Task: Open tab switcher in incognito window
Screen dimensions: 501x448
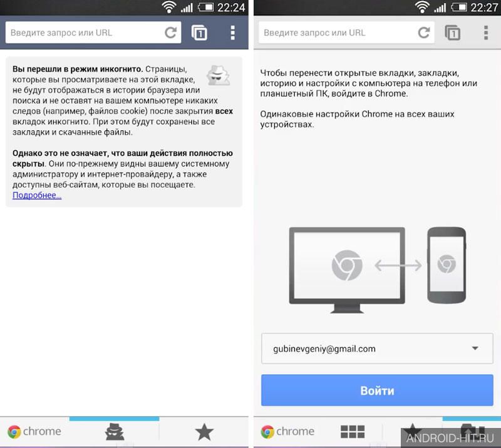Action: [x=199, y=33]
